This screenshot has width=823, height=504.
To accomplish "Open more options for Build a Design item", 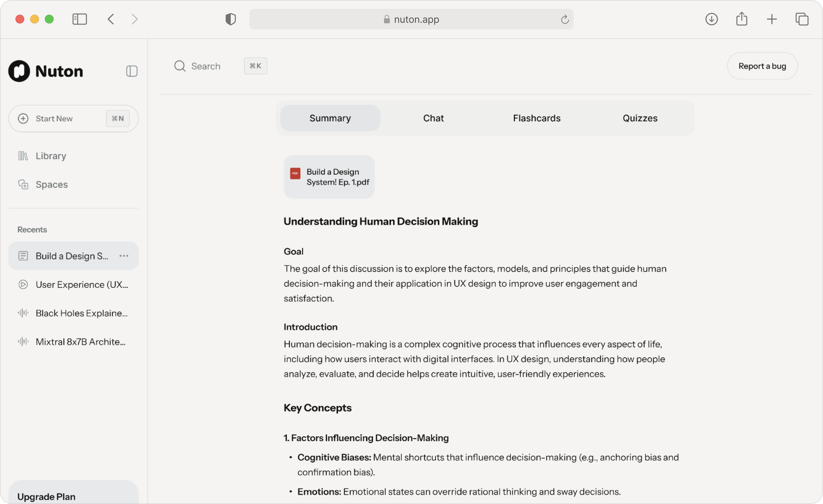I will pyautogui.click(x=124, y=256).
